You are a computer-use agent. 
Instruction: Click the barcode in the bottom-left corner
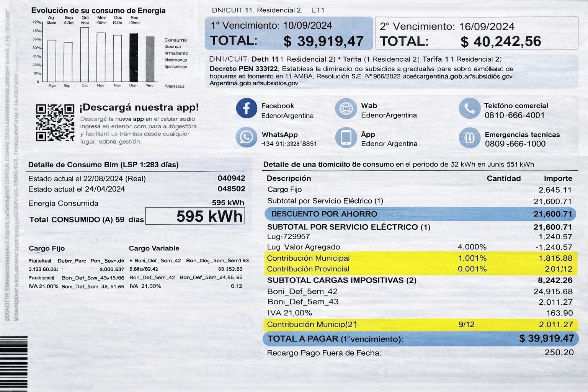14,364
